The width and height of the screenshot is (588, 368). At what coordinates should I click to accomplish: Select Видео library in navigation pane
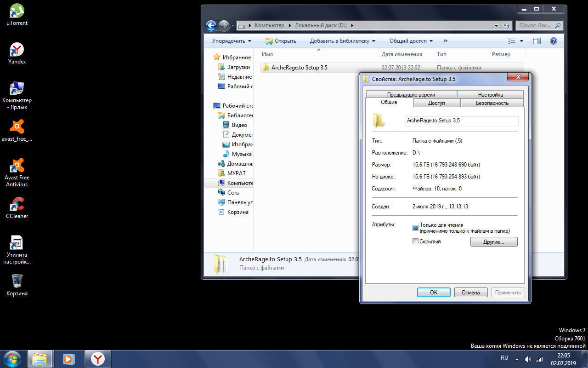(x=235, y=125)
